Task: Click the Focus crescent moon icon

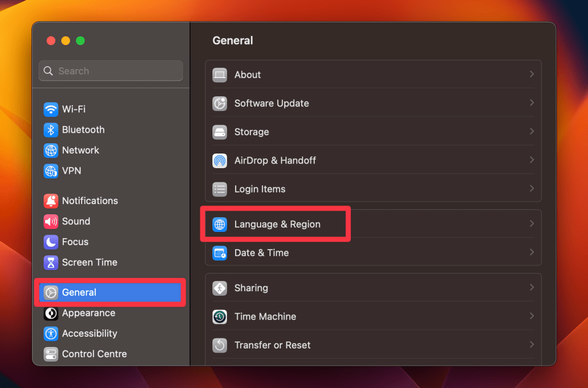Action: click(51, 242)
